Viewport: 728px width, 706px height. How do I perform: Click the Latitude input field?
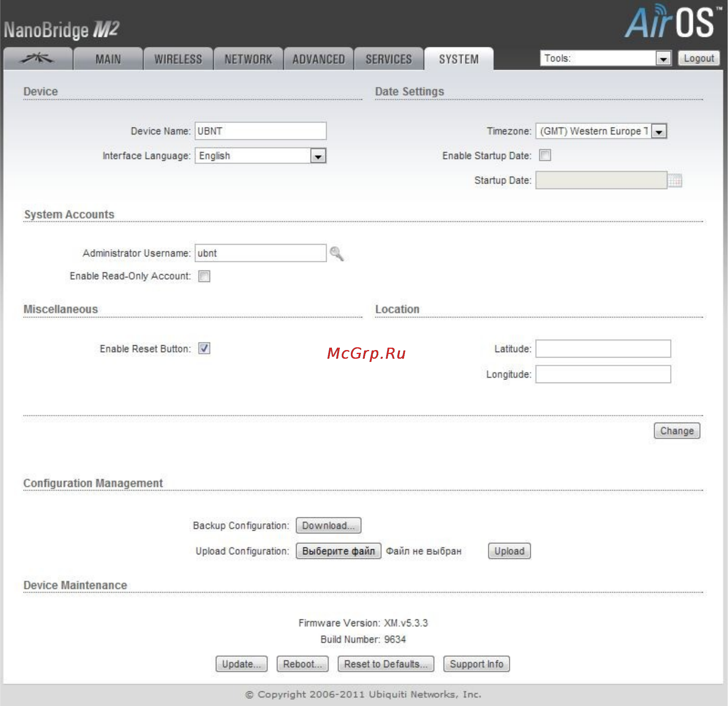pos(603,348)
